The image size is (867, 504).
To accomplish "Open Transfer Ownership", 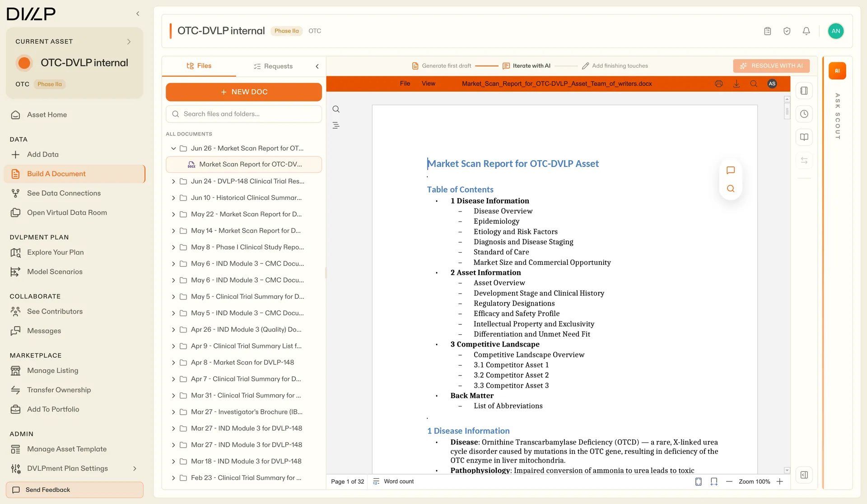I will (75, 390).
